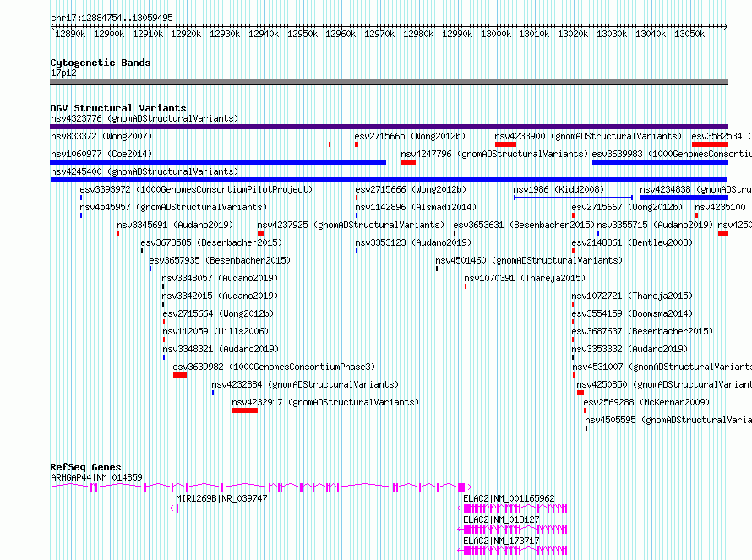752x560 pixels.
Task: Open nsv4235100 variant label
Action: (x=721, y=207)
